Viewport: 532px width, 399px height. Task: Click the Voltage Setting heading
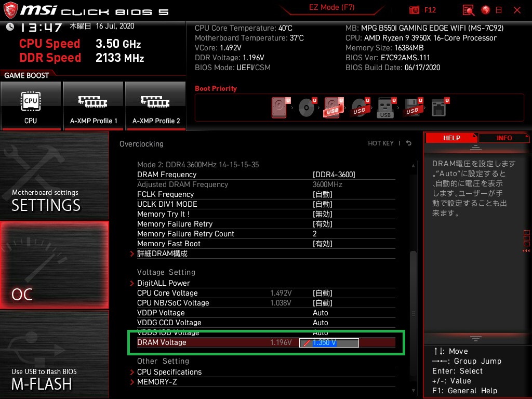point(166,272)
